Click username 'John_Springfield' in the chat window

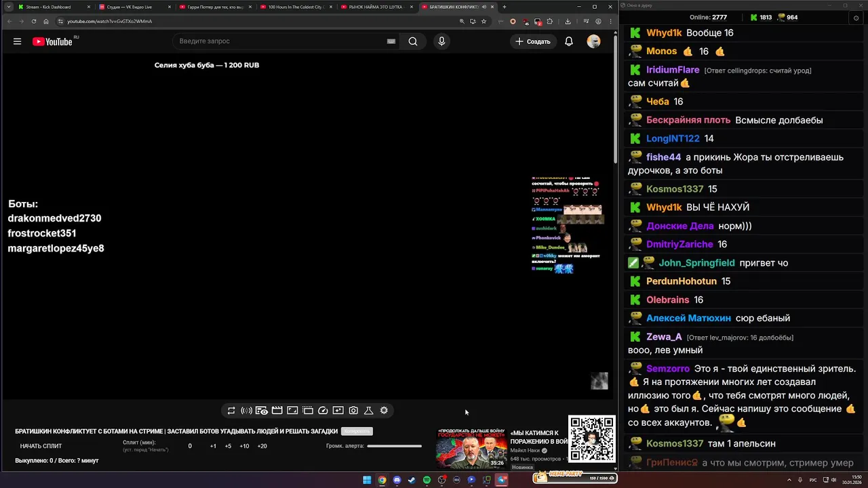[x=696, y=263]
